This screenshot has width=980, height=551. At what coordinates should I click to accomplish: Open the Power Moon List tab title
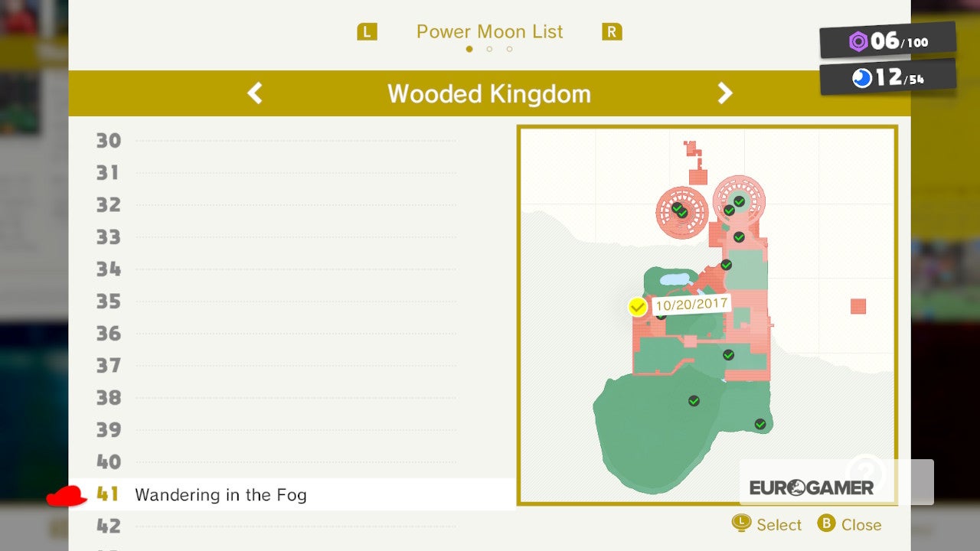[x=489, y=31]
